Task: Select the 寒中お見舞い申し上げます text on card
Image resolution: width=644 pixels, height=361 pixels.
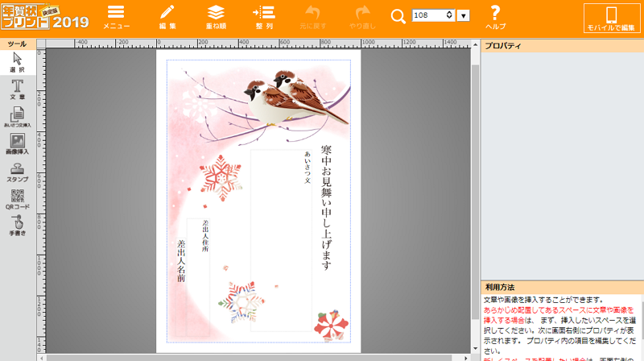Action: (326, 207)
